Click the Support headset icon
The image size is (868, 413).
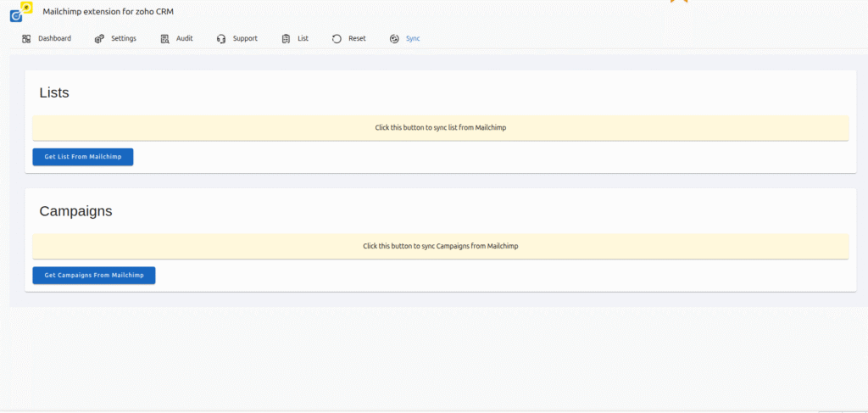click(x=221, y=39)
